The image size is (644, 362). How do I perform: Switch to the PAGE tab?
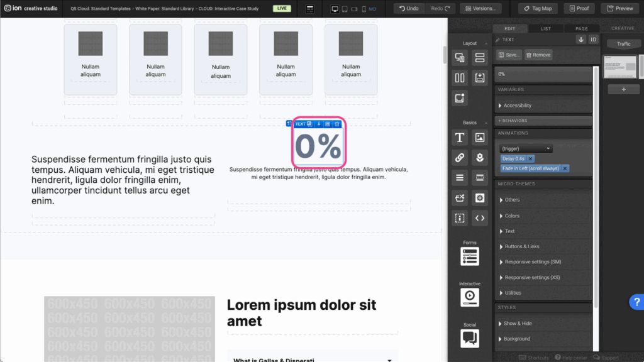(x=582, y=28)
